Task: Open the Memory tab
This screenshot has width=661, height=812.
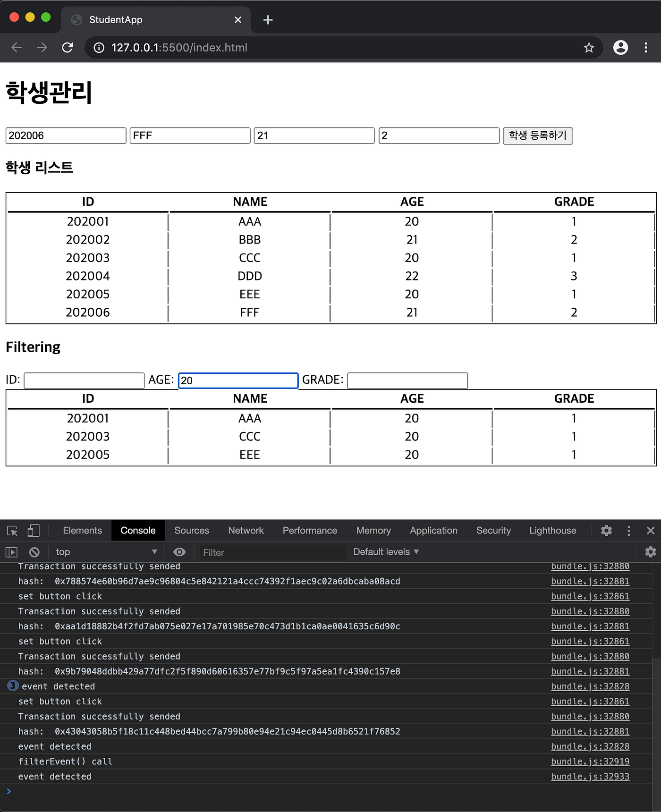Action: coord(373,531)
